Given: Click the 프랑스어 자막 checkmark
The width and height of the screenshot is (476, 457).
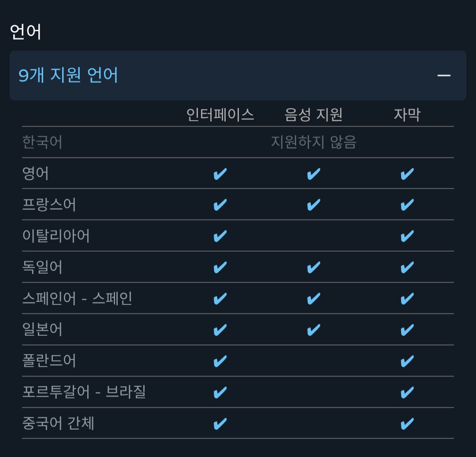Looking at the screenshot, I should (407, 205).
